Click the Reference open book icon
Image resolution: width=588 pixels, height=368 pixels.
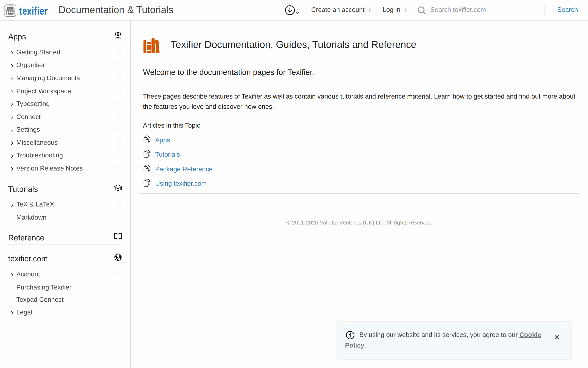(x=118, y=236)
